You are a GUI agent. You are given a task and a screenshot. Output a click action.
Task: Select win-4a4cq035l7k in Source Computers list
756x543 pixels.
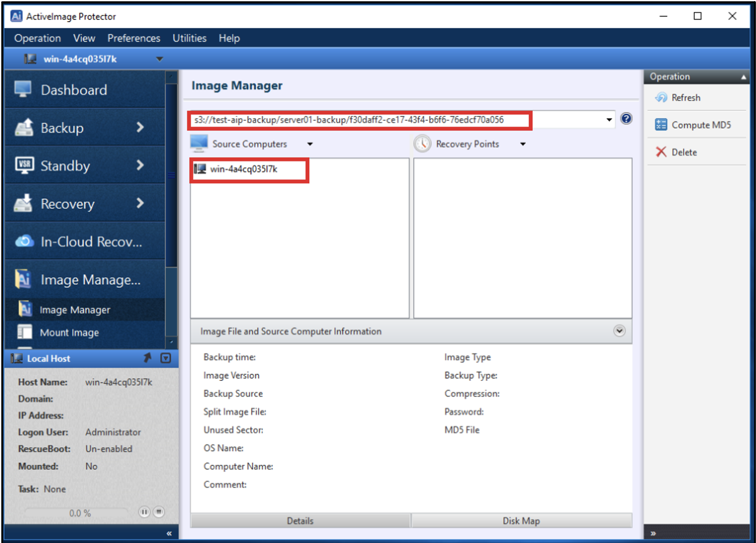[x=243, y=169]
